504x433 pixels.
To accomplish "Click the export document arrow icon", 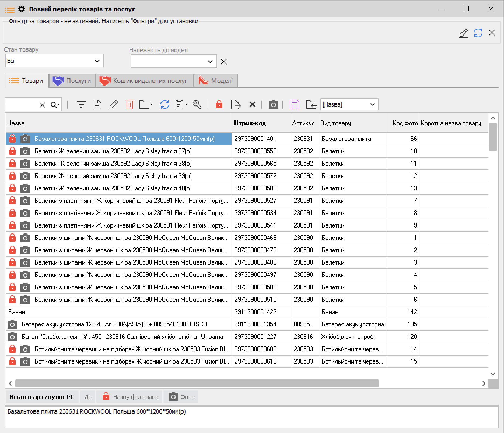I will [x=236, y=104].
